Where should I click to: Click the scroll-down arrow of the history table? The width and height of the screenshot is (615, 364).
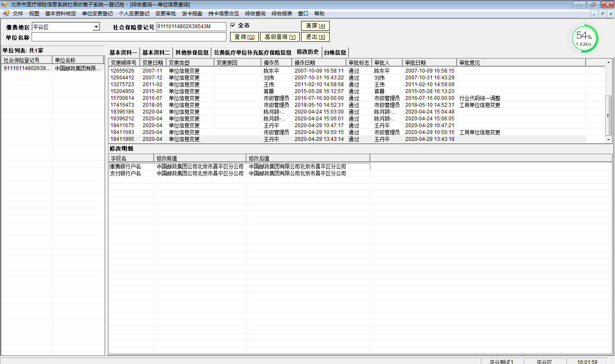click(609, 140)
